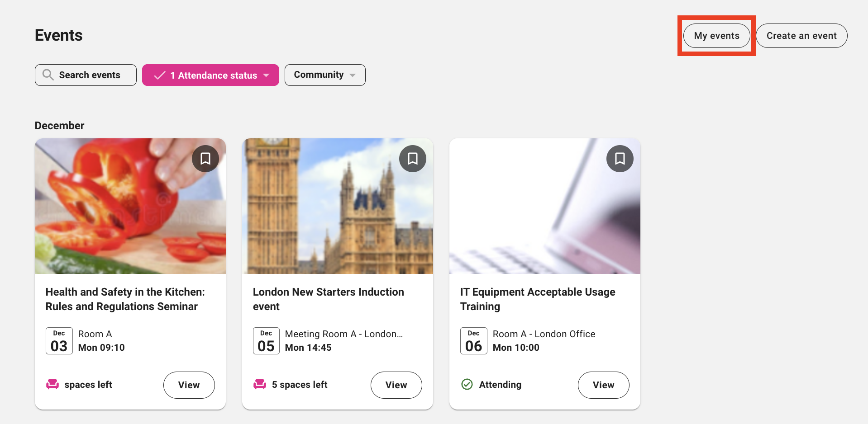The image size is (868, 424).
Task: Open the Community filter dropdown
Action: (x=324, y=75)
